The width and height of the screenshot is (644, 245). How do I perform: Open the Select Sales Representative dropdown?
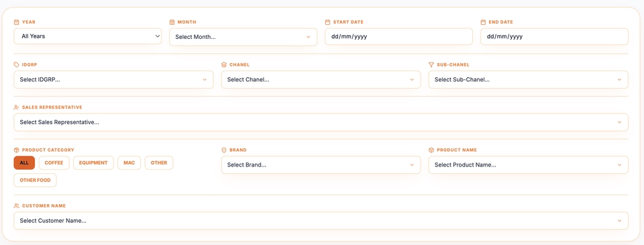[x=321, y=122]
